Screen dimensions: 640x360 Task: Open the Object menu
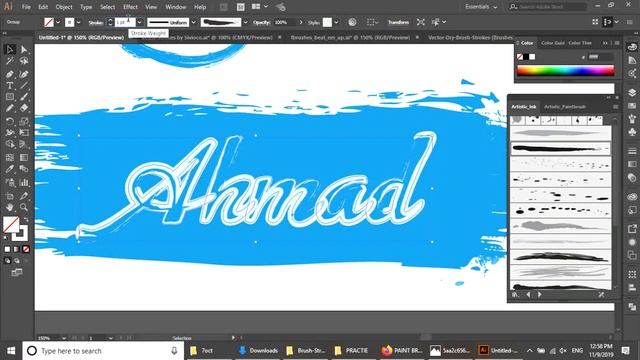pos(64,7)
